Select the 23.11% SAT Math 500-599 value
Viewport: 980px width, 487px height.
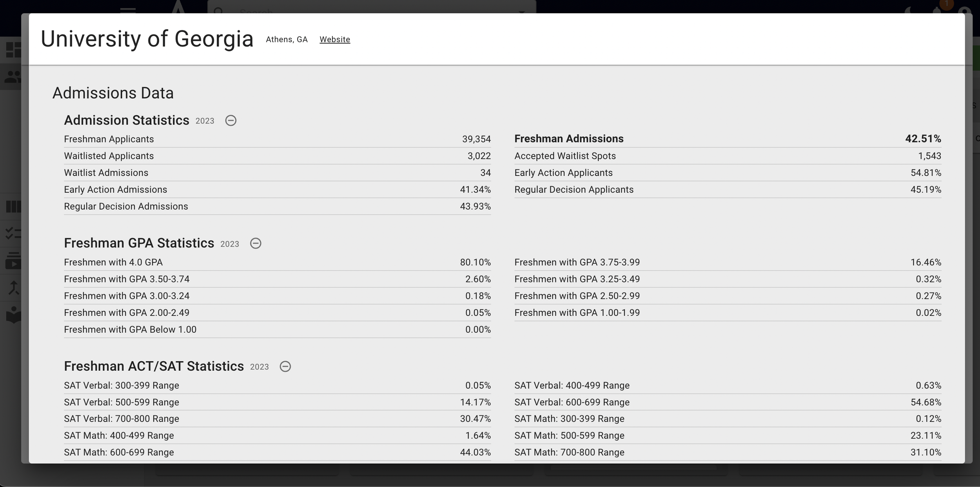click(x=926, y=436)
